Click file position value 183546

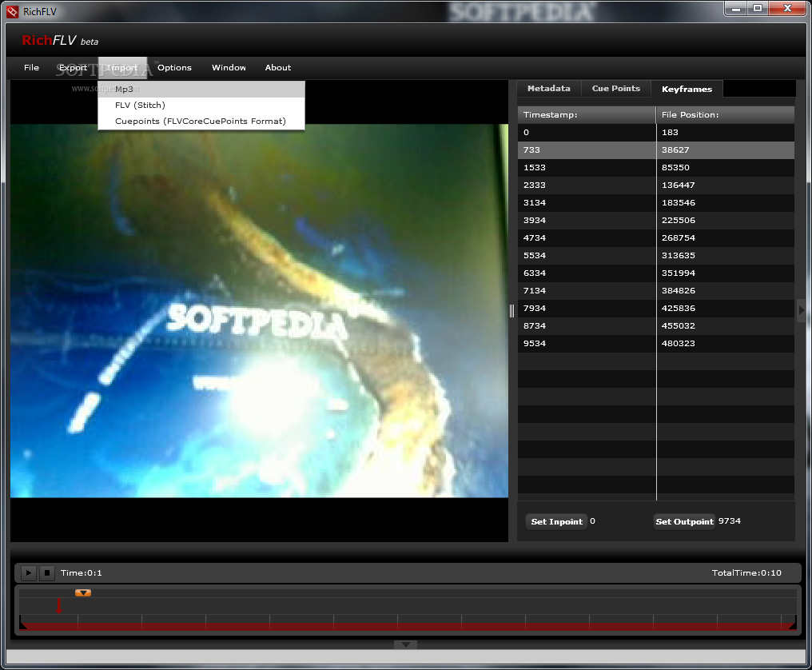(679, 202)
